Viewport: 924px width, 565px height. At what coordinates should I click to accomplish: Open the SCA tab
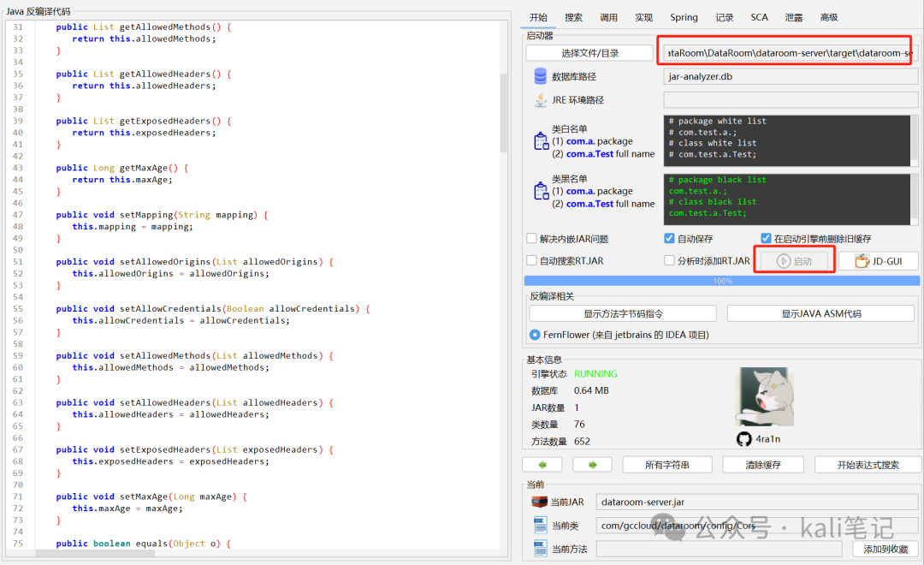pyautogui.click(x=759, y=18)
